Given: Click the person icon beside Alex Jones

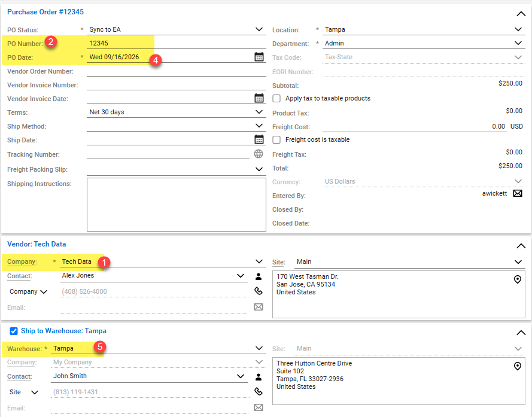Looking at the screenshot, I should pos(259,276).
